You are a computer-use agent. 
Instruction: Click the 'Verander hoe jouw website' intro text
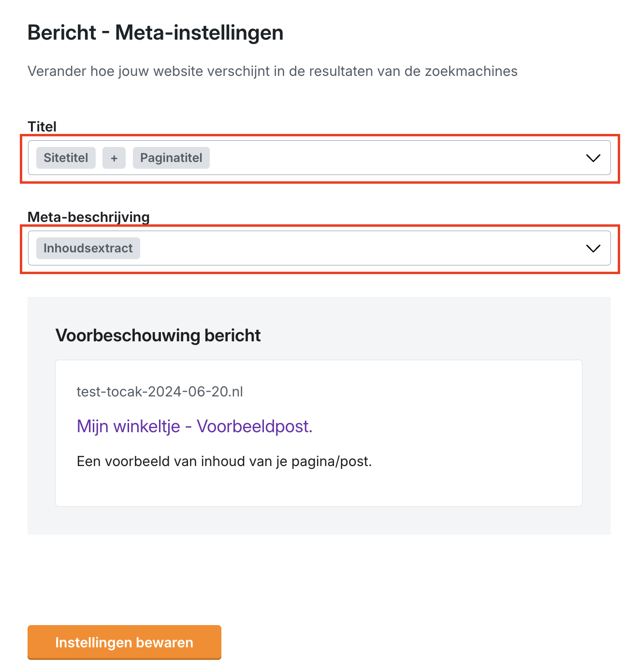click(193, 72)
